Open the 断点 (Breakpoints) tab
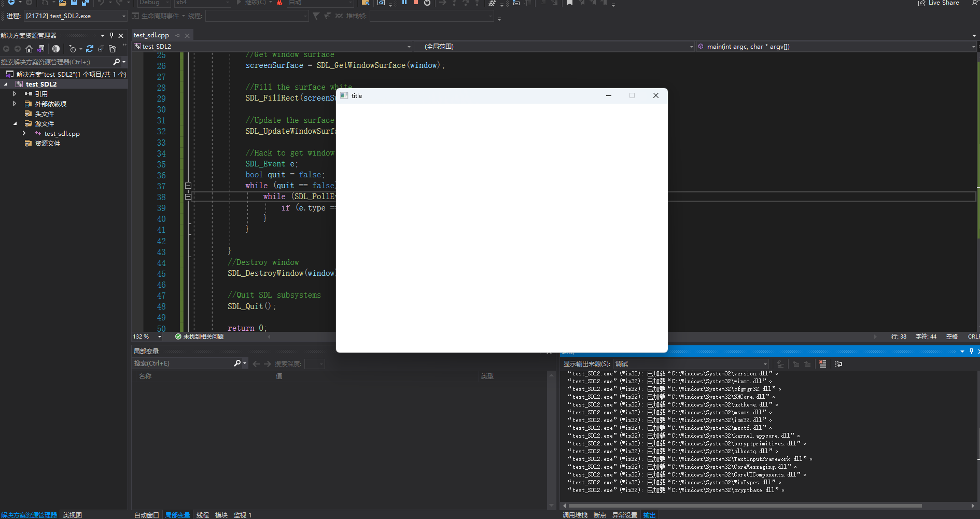 pyautogui.click(x=600, y=515)
